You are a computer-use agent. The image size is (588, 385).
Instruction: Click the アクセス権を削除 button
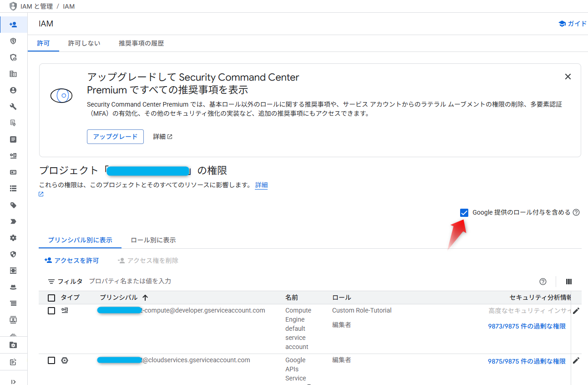click(x=148, y=261)
